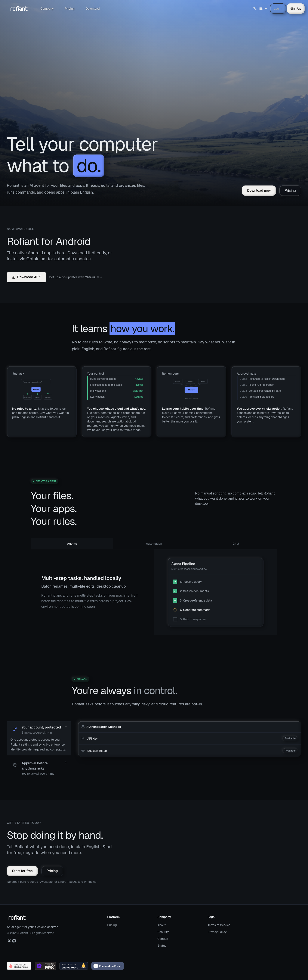Switch to the Automation tab

pos(154,544)
